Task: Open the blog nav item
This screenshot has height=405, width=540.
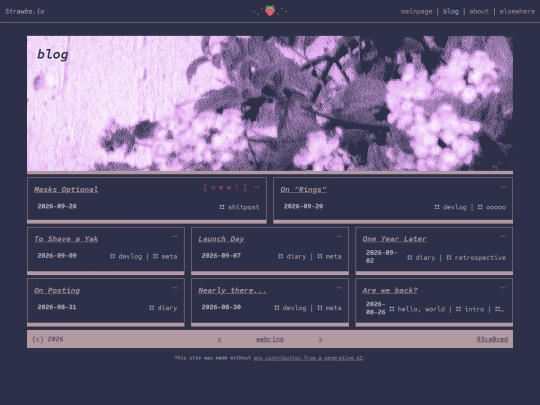Action: (x=451, y=11)
